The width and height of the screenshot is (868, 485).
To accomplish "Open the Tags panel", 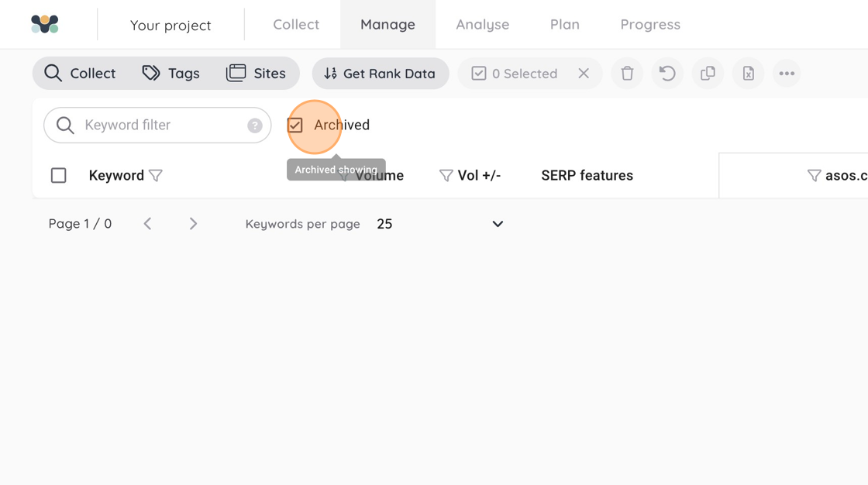I will (170, 73).
